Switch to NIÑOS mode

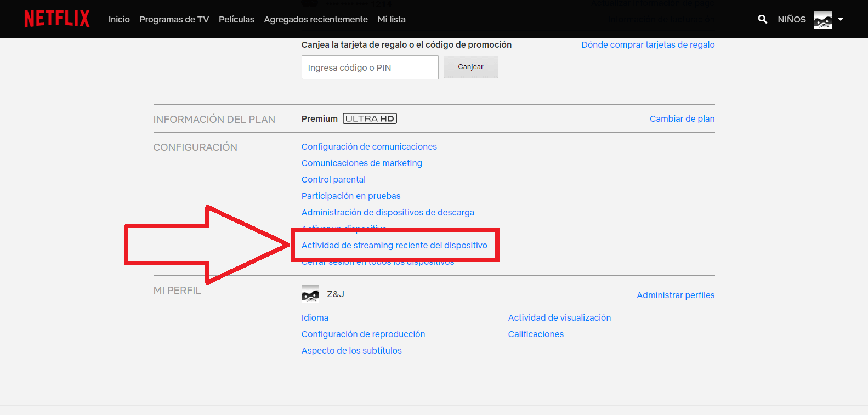792,19
